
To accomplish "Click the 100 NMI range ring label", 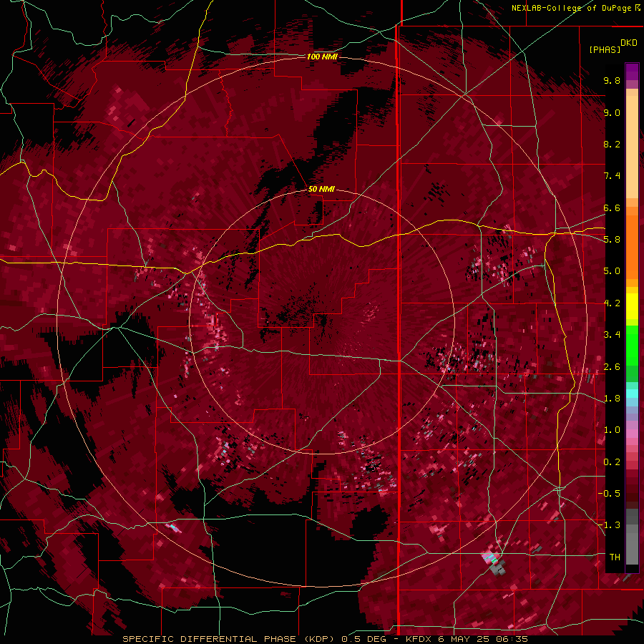I will [322, 57].
